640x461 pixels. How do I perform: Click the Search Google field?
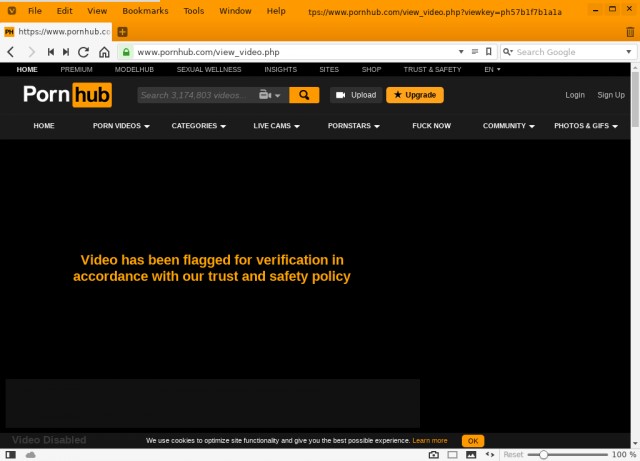tap(569, 52)
